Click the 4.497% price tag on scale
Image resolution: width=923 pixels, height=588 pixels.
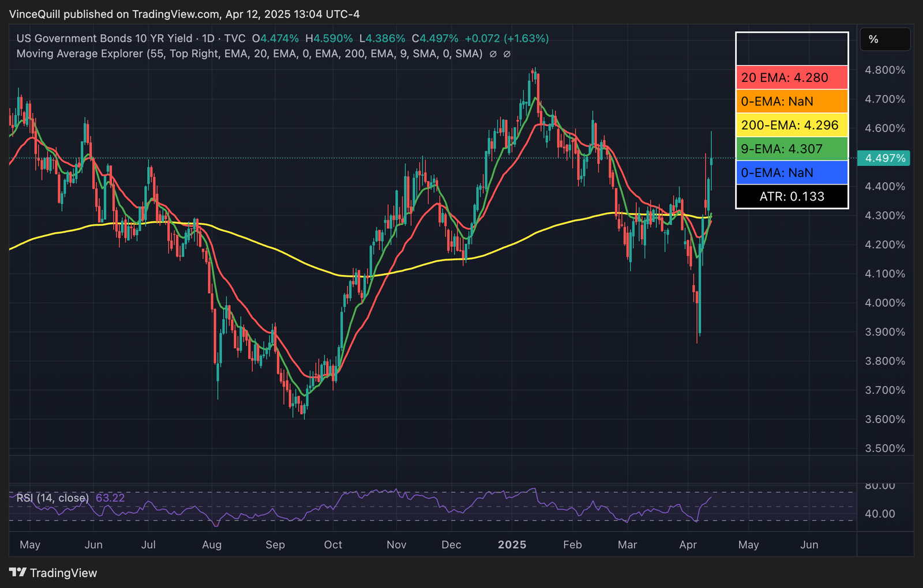tap(884, 157)
